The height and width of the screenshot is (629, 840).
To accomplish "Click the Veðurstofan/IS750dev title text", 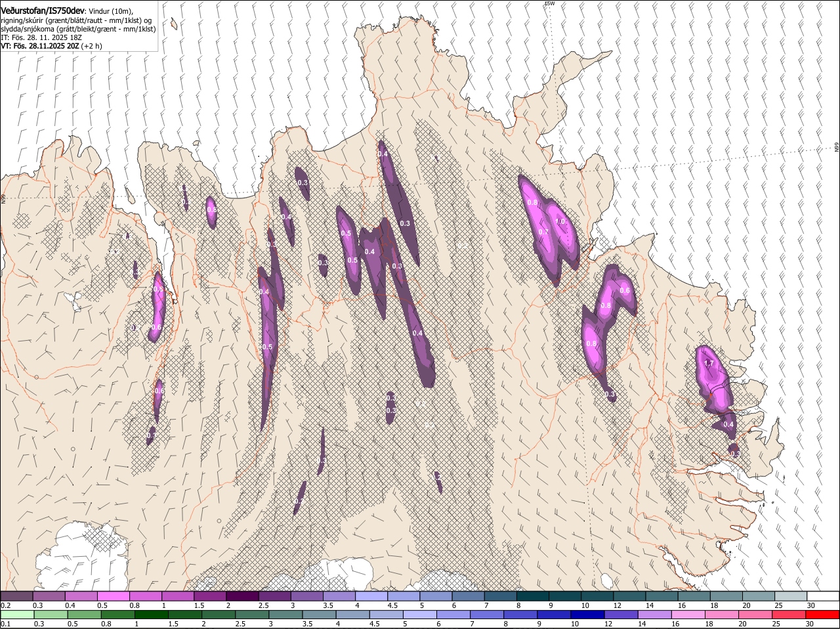I will click(x=43, y=11).
